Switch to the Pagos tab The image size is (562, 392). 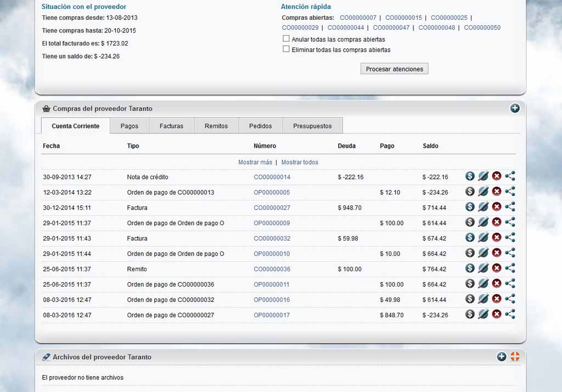tap(130, 126)
